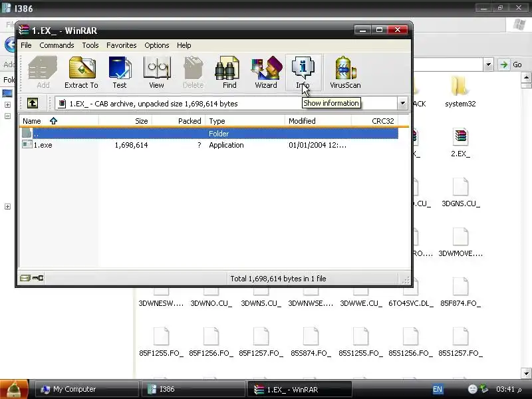Viewport: 532px width, 399px height.
Task: Open the Find tool in WinRAR
Action: point(229,72)
